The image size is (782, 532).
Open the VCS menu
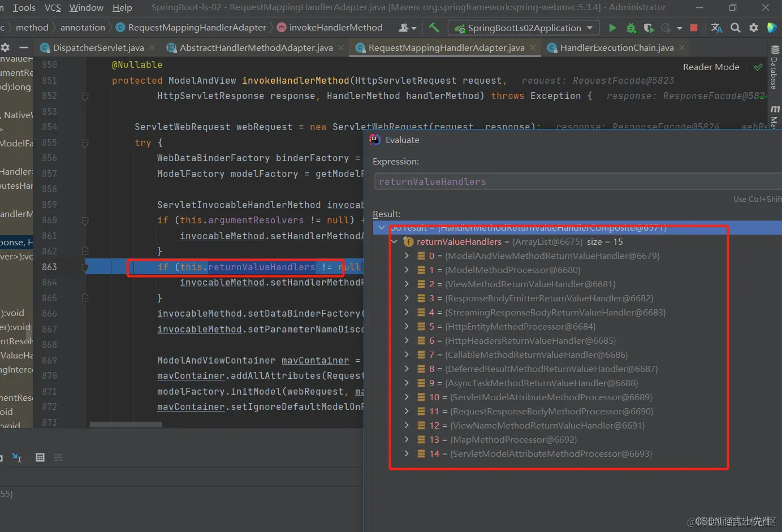53,7
